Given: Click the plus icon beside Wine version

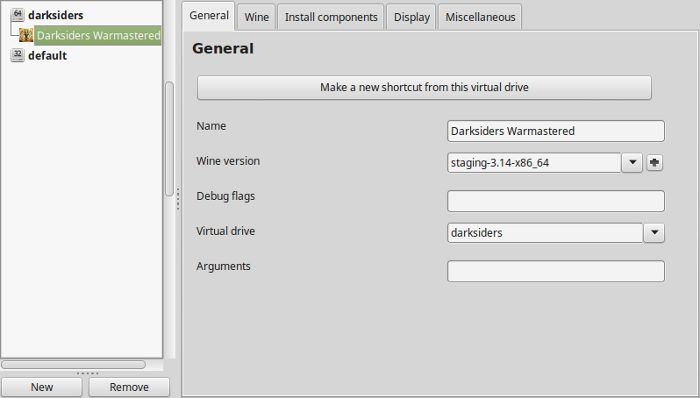Looking at the screenshot, I should pyautogui.click(x=654, y=162).
